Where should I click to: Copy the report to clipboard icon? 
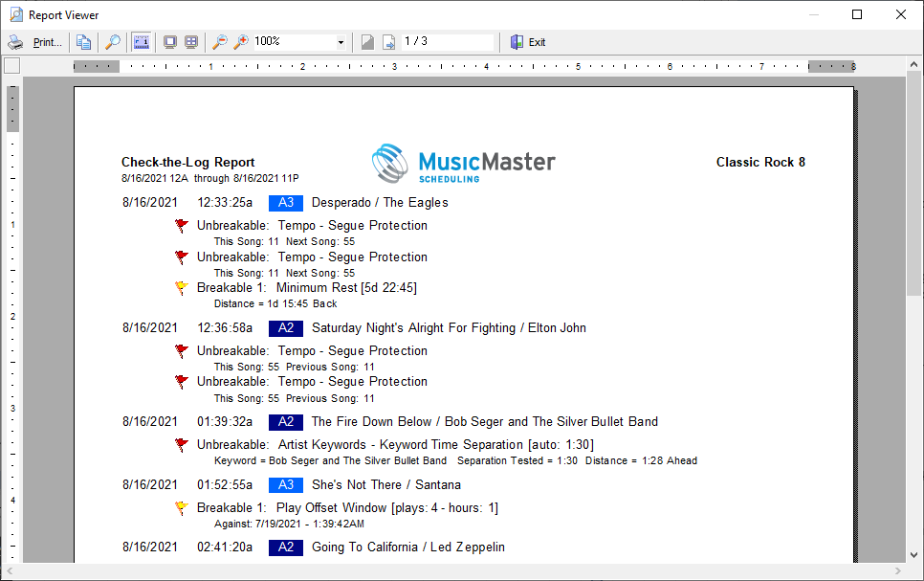coord(83,42)
